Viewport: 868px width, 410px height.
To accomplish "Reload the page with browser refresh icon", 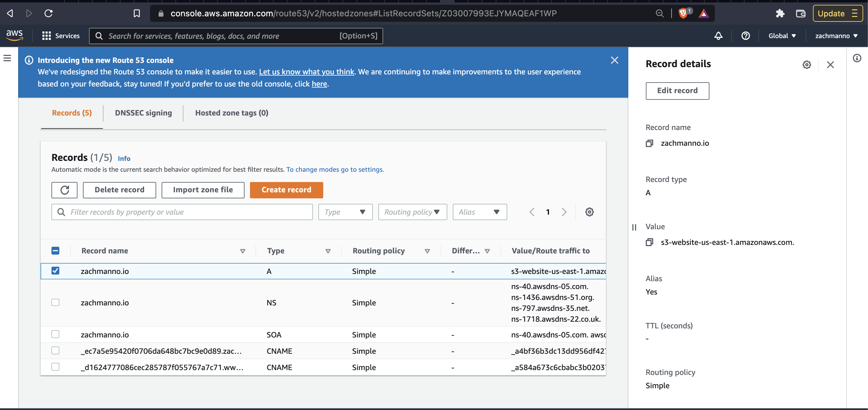I will pyautogui.click(x=48, y=14).
